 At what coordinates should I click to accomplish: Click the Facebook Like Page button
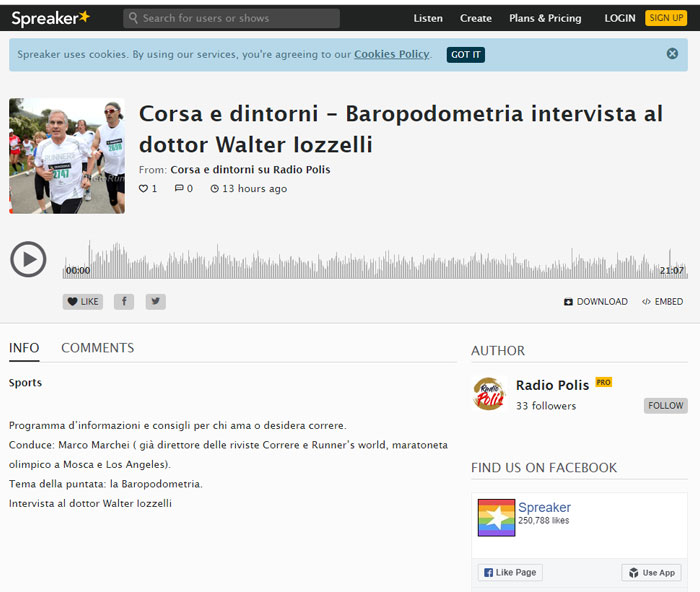pos(510,572)
